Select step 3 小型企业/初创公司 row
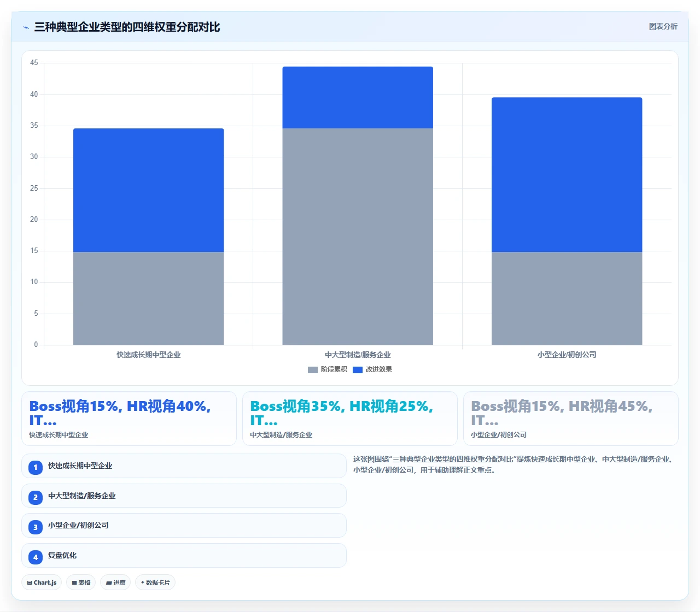700x612 pixels. pos(184,526)
